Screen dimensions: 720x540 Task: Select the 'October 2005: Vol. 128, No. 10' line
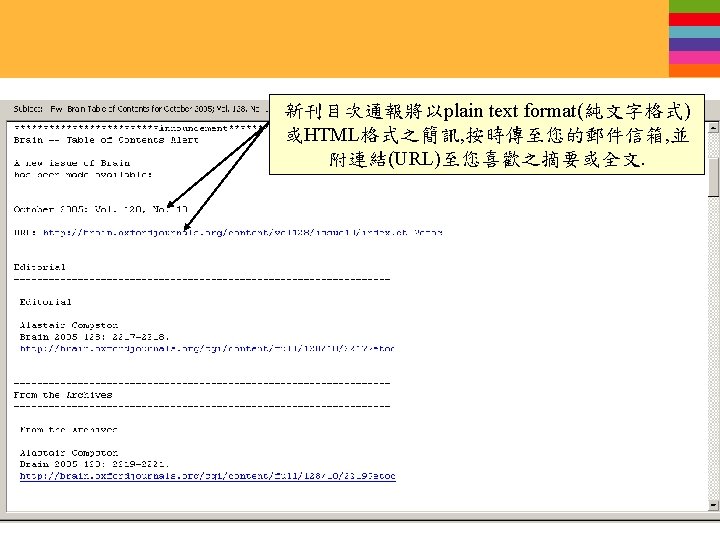101,209
